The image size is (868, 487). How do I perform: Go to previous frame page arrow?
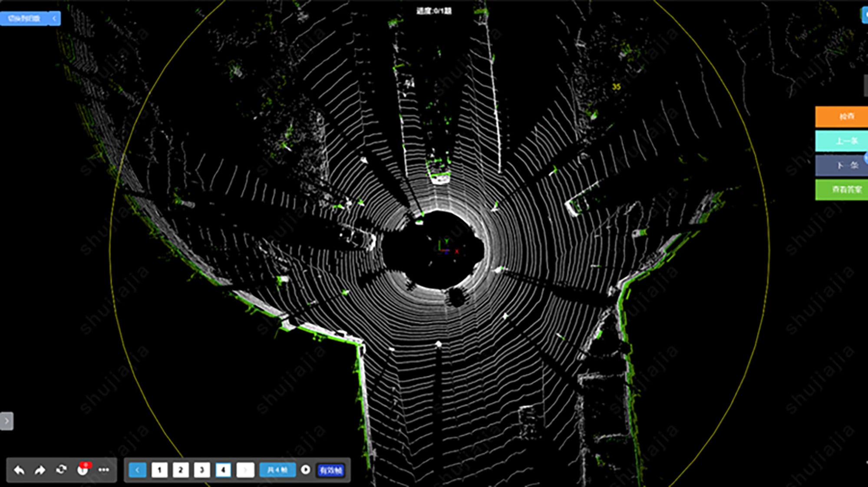point(138,470)
